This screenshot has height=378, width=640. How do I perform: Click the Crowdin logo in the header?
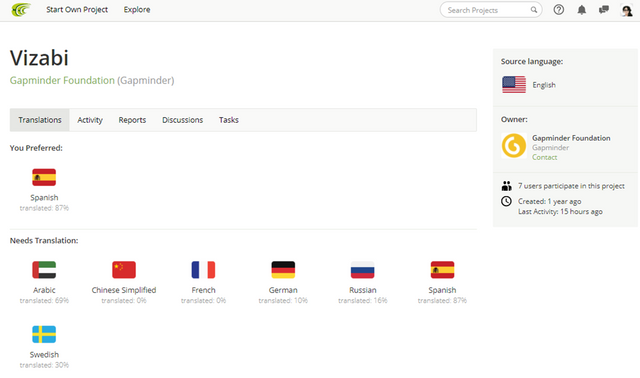21,9
